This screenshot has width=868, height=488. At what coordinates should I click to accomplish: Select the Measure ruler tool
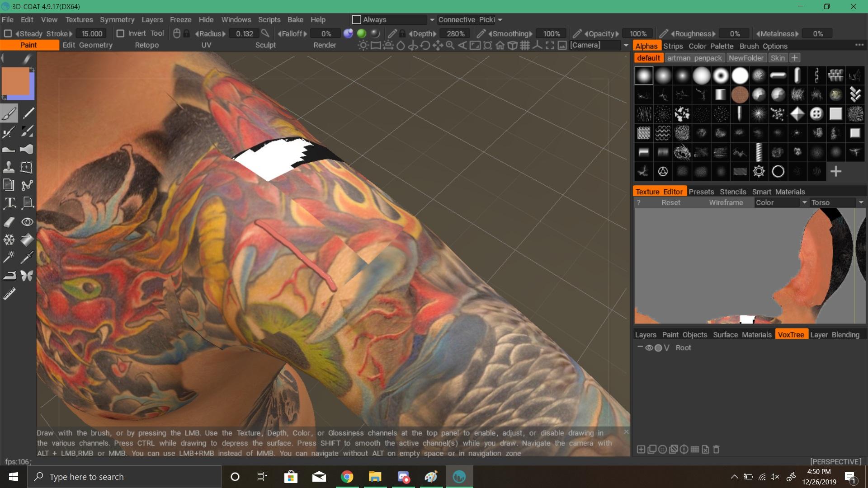9,294
